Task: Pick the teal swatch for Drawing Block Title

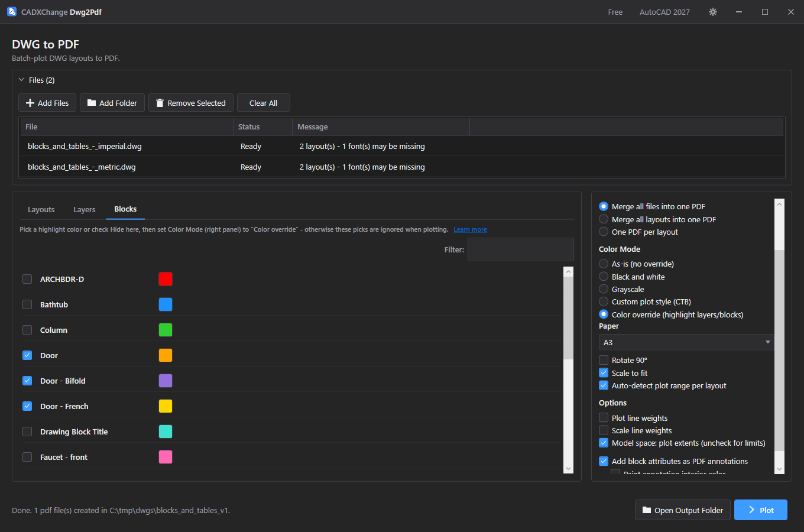Action: pos(166,432)
